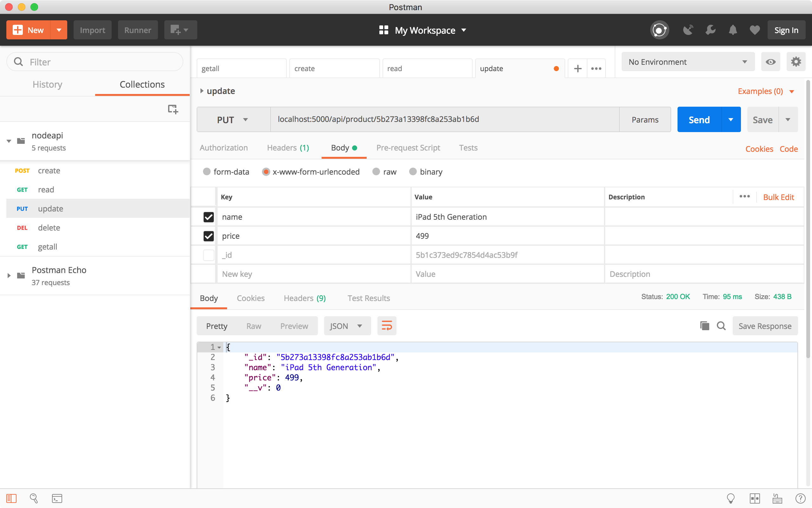Open the PUT method dropdown

(233, 120)
